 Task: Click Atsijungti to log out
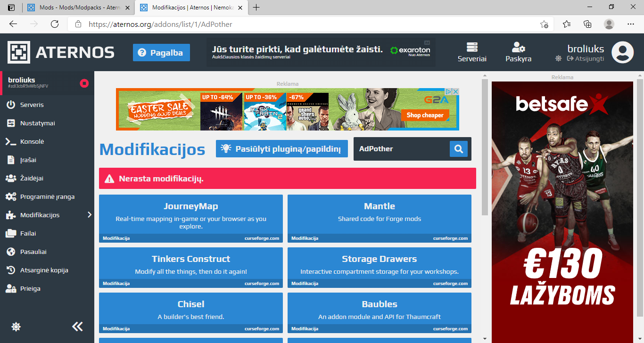point(586,58)
